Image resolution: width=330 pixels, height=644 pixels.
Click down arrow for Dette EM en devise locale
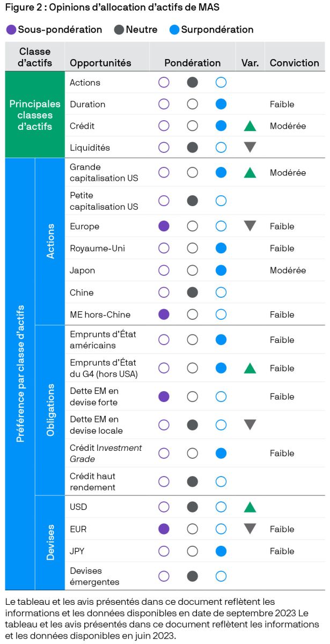click(x=250, y=425)
